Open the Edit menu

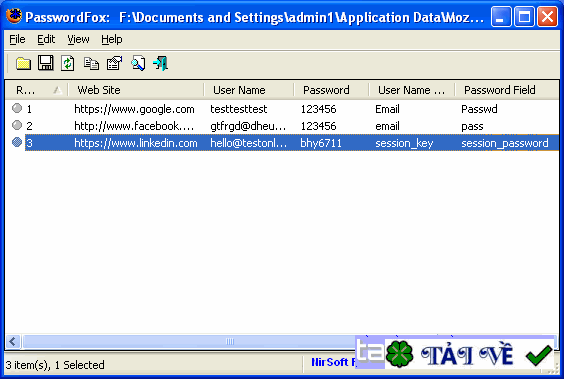pos(46,39)
